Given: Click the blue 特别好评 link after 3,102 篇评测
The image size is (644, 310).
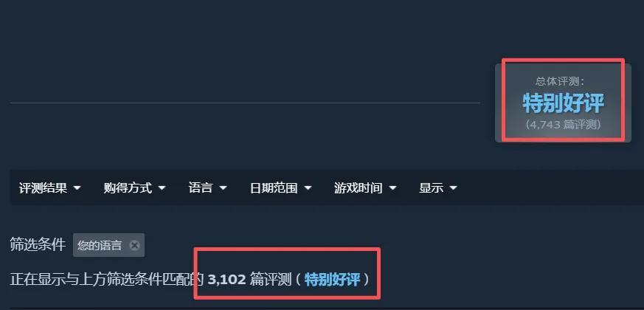Looking at the screenshot, I should point(332,280).
